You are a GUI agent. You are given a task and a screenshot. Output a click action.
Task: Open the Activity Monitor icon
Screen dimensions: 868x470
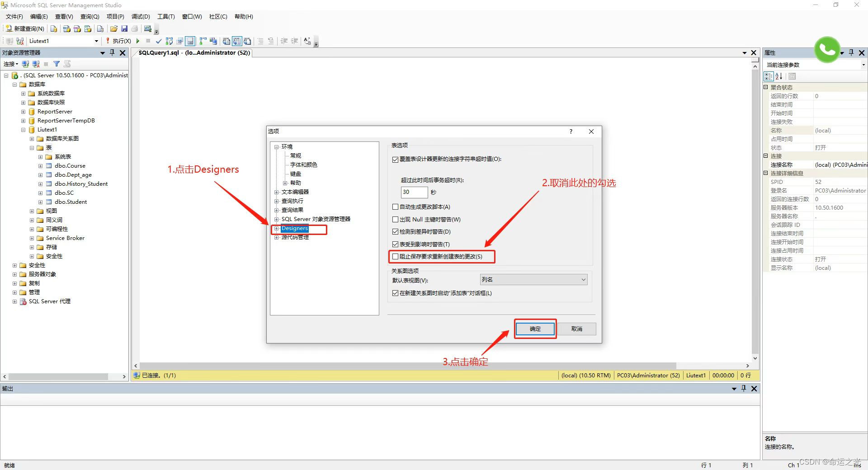(x=148, y=28)
